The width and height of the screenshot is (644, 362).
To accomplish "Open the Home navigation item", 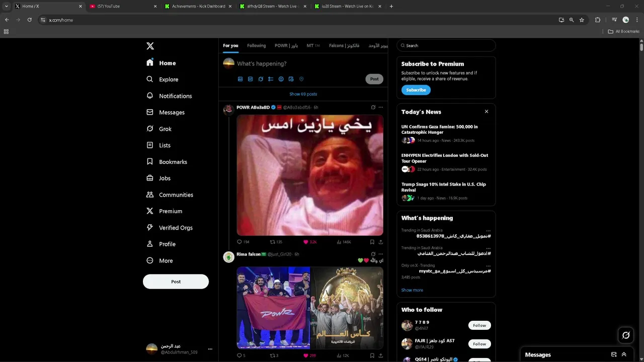I will [161, 63].
